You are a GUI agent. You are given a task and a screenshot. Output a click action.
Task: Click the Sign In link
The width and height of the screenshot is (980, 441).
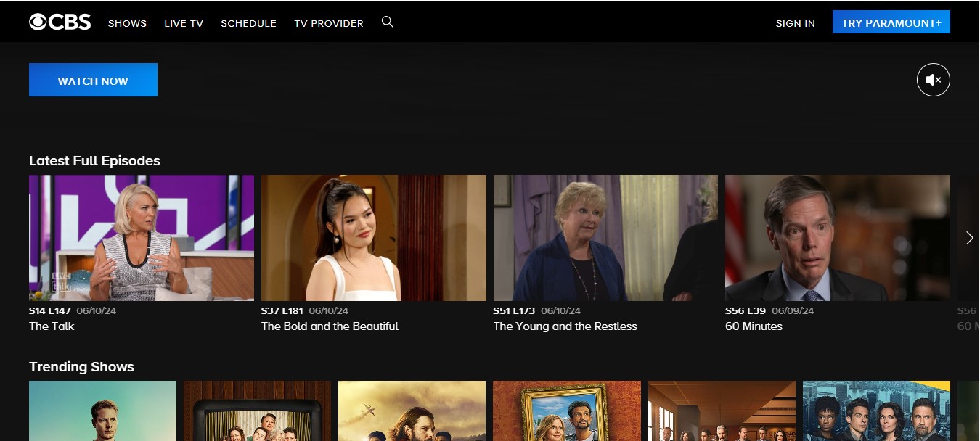pos(795,23)
